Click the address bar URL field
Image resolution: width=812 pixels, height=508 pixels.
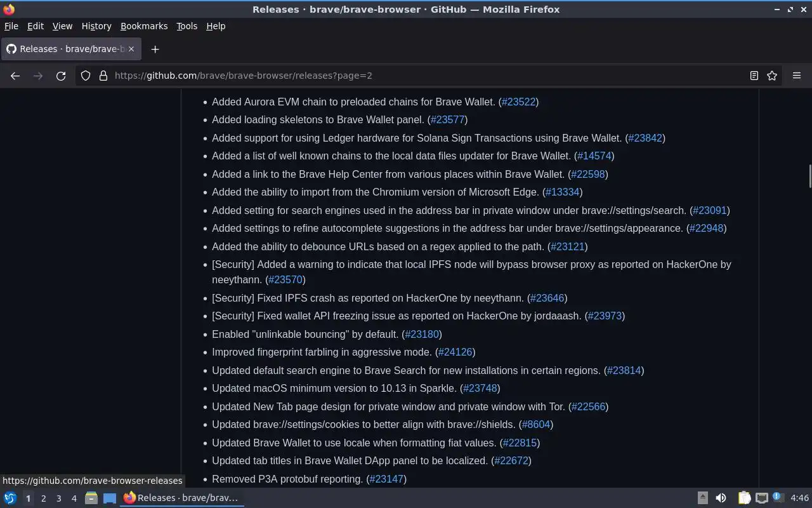pos(428,76)
